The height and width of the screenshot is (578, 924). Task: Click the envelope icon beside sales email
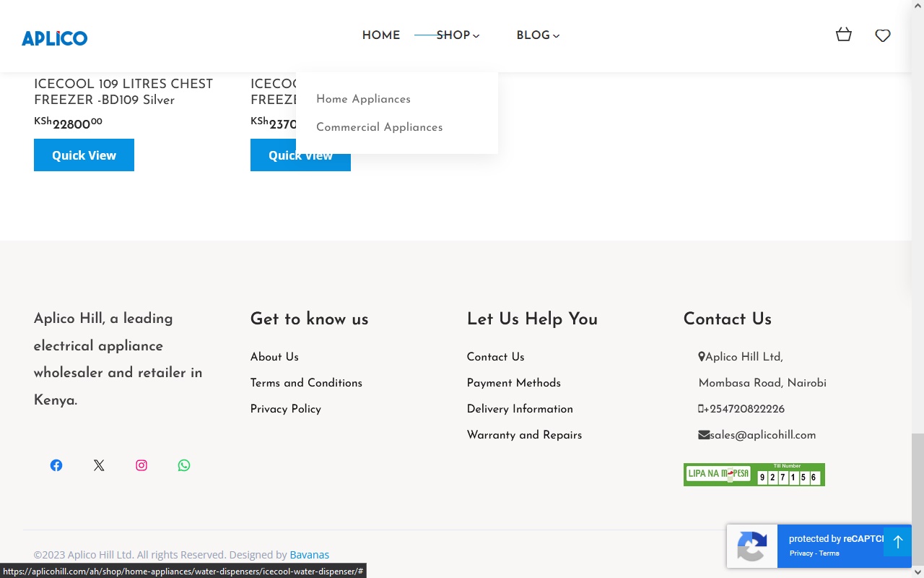point(704,435)
